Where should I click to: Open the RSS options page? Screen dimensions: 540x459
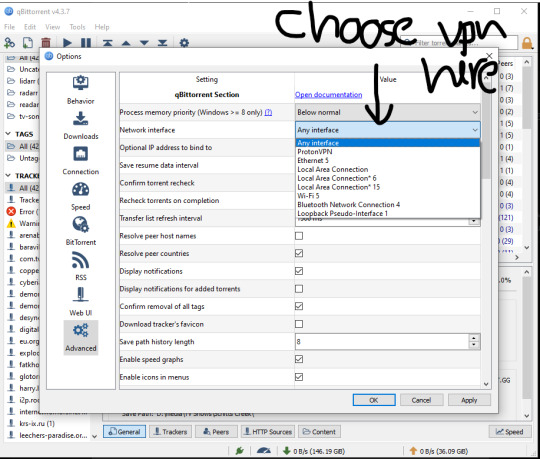(81, 266)
